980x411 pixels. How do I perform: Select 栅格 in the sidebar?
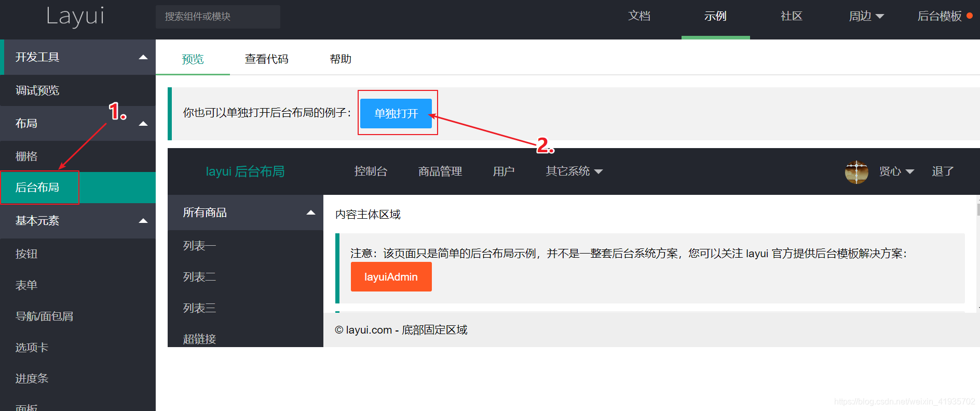tap(78, 156)
